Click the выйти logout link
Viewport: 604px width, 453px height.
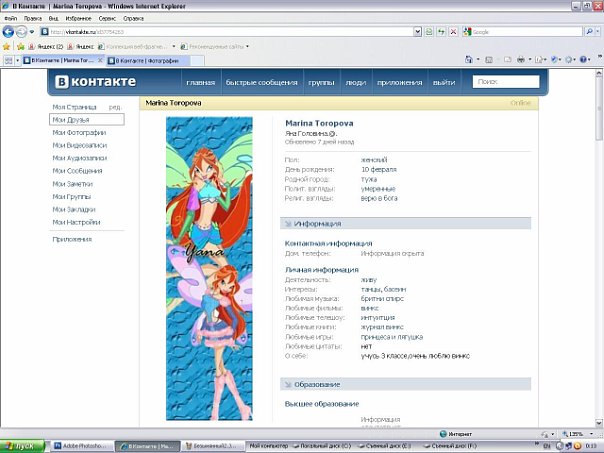coord(444,82)
